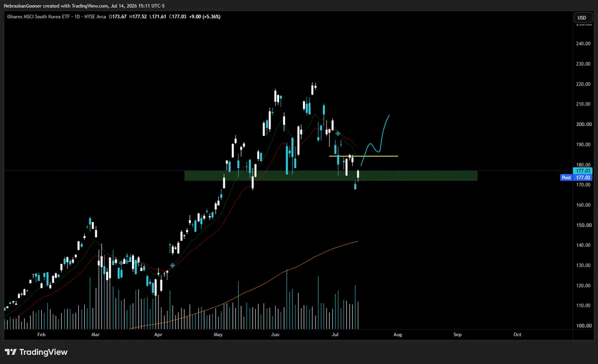
Task: Select the green support zone rectangle
Action: 331,175
